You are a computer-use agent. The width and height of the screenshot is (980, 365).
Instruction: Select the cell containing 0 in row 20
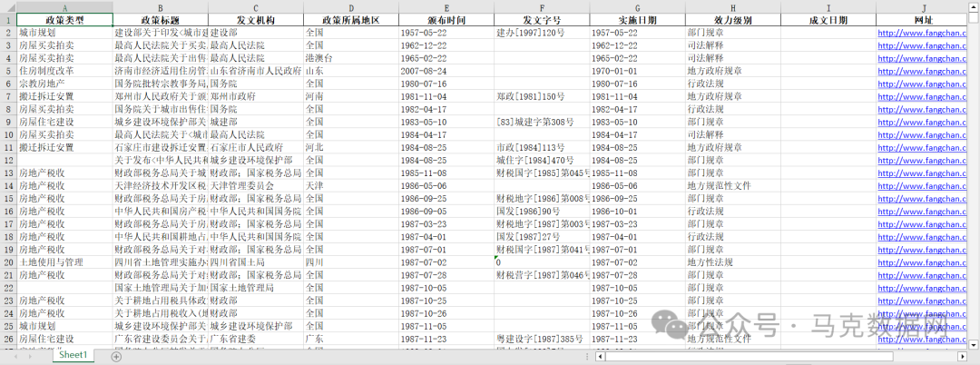pyautogui.click(x=542, y=261)
